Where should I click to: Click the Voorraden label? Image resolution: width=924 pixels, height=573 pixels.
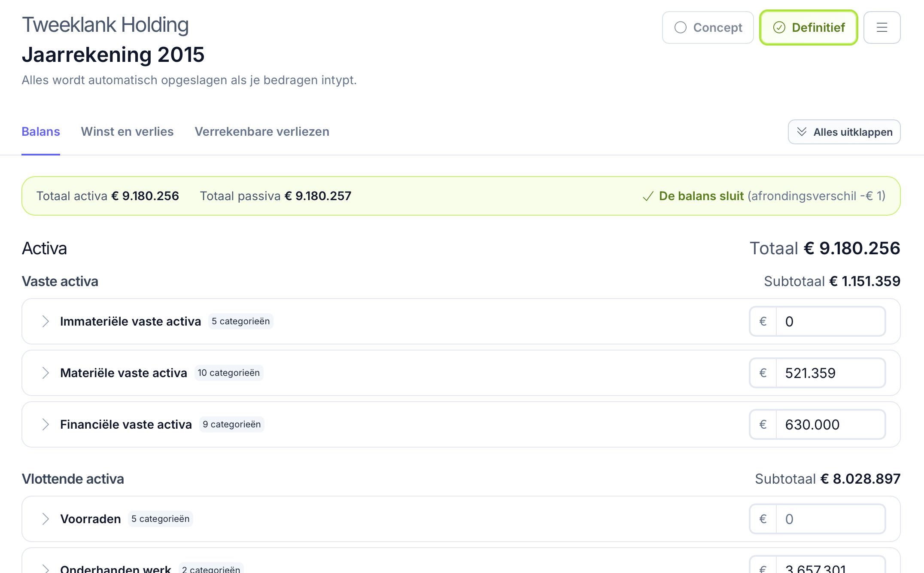(91, 519)
